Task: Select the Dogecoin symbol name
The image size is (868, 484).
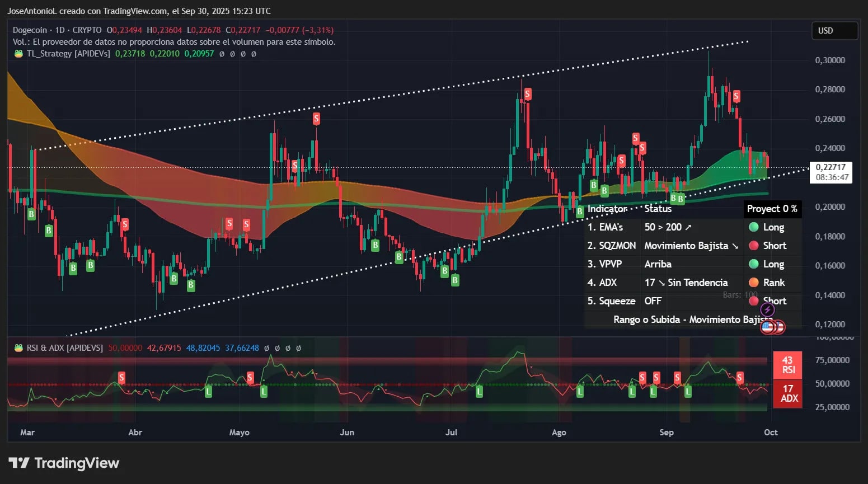Action: 30,30
